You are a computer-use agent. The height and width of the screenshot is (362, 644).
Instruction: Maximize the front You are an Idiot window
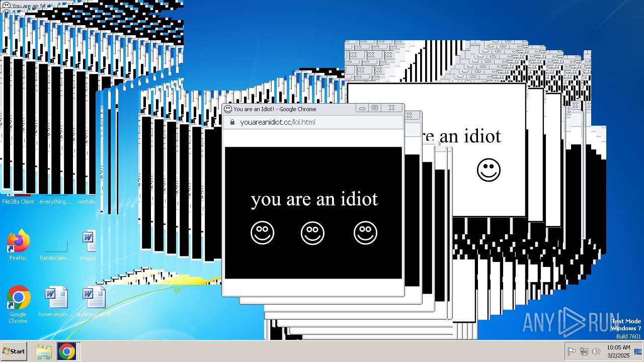pyautogui.click(x=375, y=108)
